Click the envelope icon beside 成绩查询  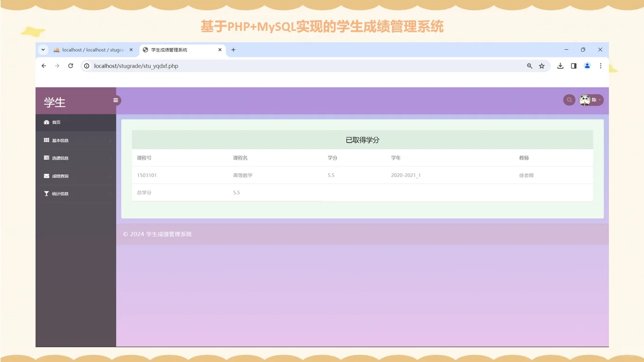point(46,176)
